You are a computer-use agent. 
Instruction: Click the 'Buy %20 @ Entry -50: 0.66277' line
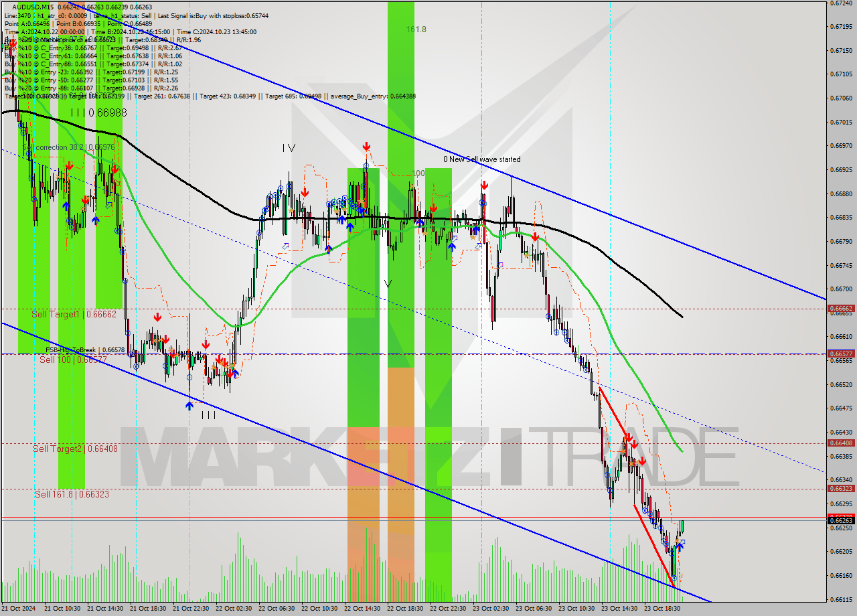click(x=49, y=80)
